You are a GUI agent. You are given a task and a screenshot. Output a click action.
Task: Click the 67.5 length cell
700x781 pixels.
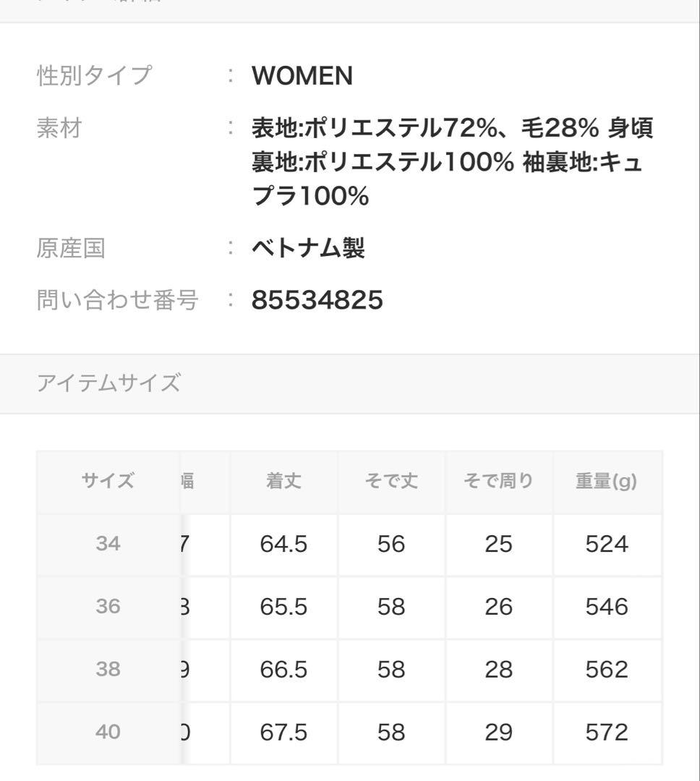point(283,733)
